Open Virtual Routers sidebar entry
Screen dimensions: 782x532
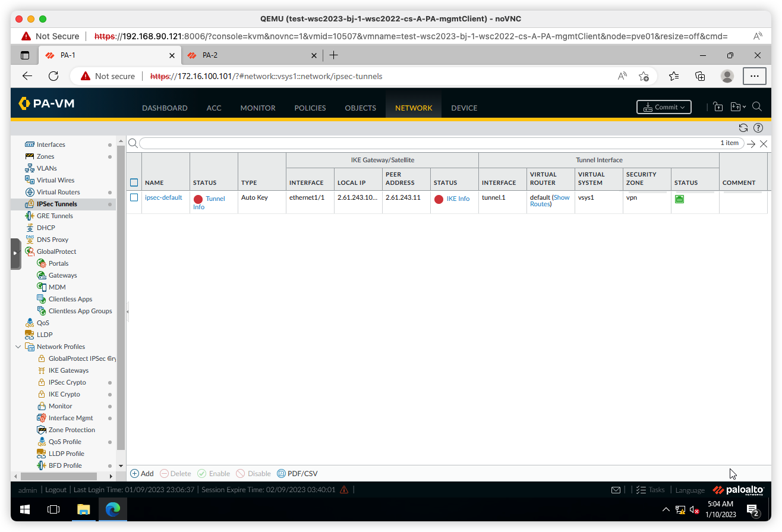pyautogui.click(x=58, y=192)
